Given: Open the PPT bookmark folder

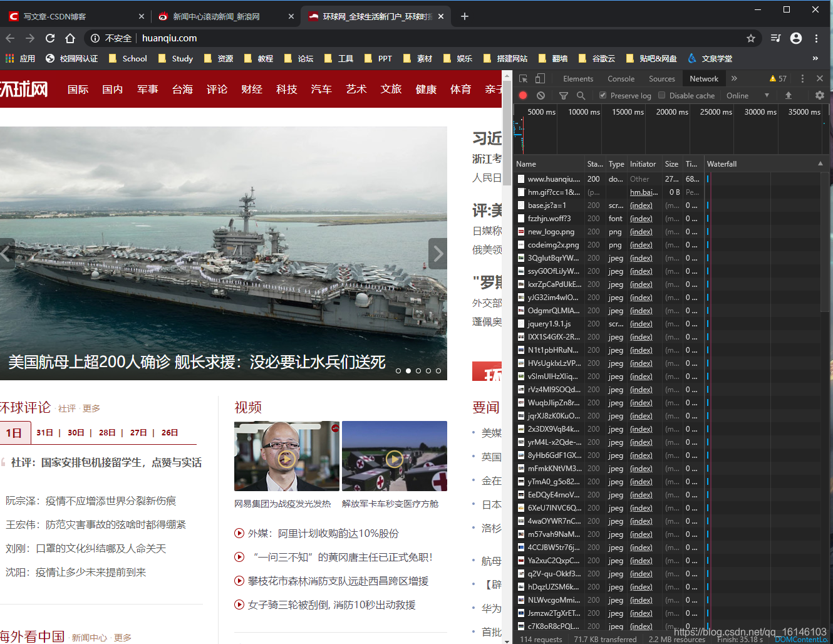Looking at the screenshot, I should pos(378,58).
